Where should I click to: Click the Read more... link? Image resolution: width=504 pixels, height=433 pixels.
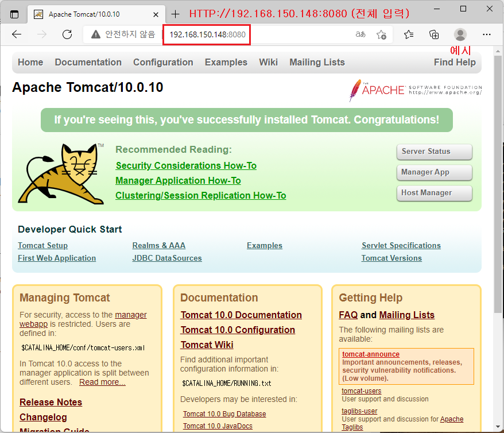pyautogui.click(x=102, y=382)
